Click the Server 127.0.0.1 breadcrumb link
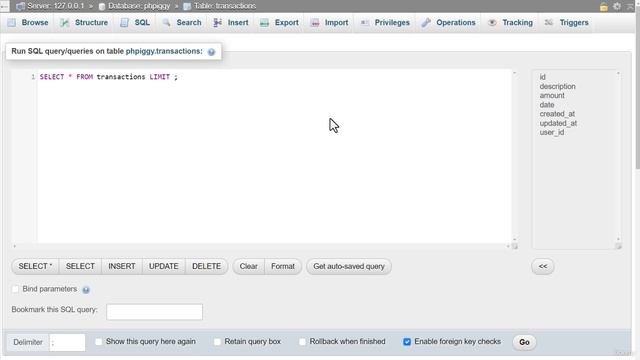 click(x=56, y=6)
